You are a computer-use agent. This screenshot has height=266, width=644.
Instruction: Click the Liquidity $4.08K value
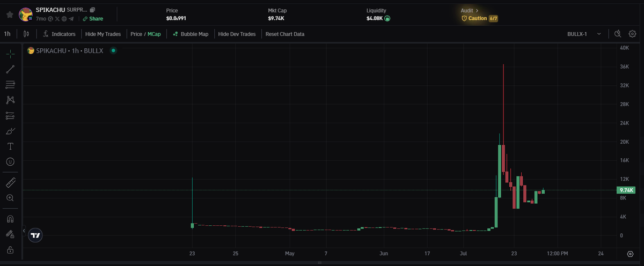pyautogui.click(x=375, y=18)
